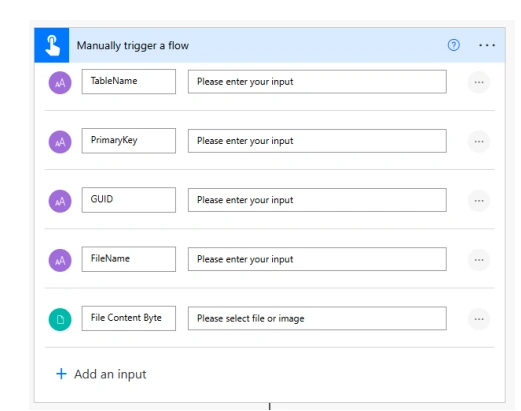Screen dimensions: 521x411
Task: Click the GUID description input box
Action: pyautogui.click(x=317, y=200)
